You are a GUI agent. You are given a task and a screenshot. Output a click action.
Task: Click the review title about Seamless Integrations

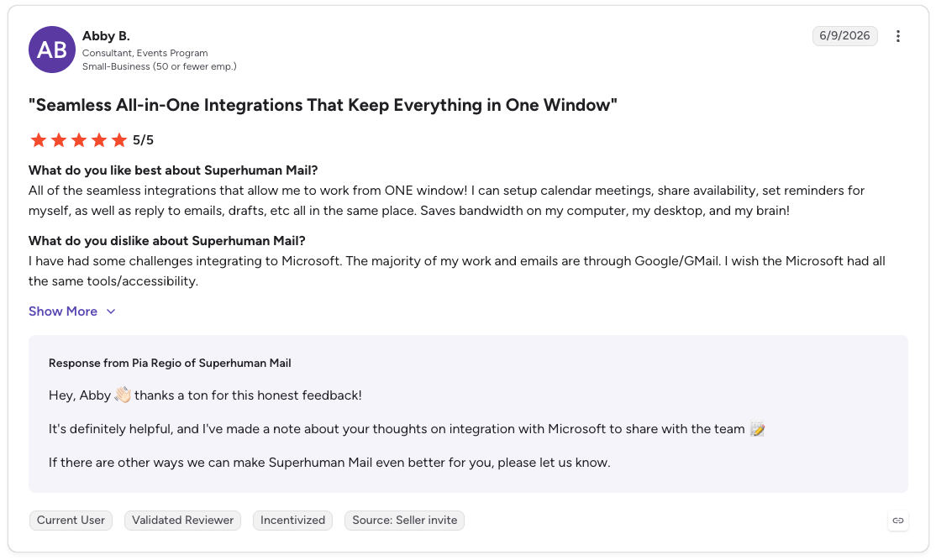(x=323, y=105)
